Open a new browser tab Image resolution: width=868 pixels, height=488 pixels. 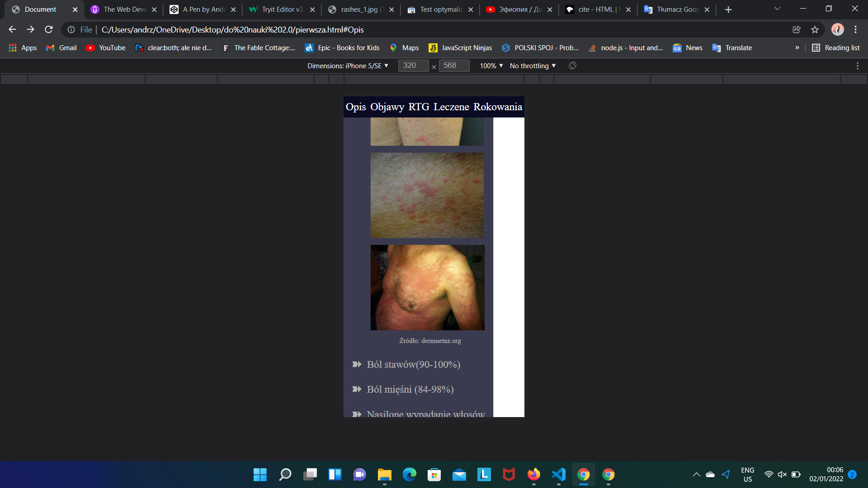728,9
